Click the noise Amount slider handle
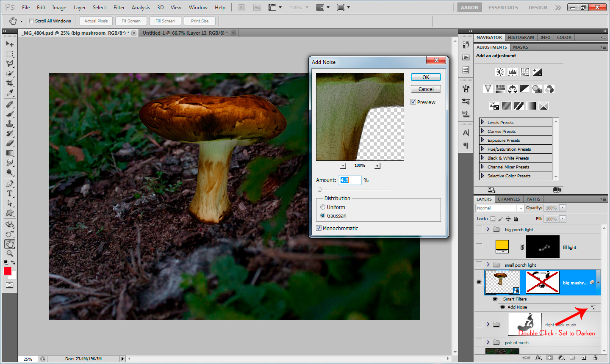 coord(320,189)
